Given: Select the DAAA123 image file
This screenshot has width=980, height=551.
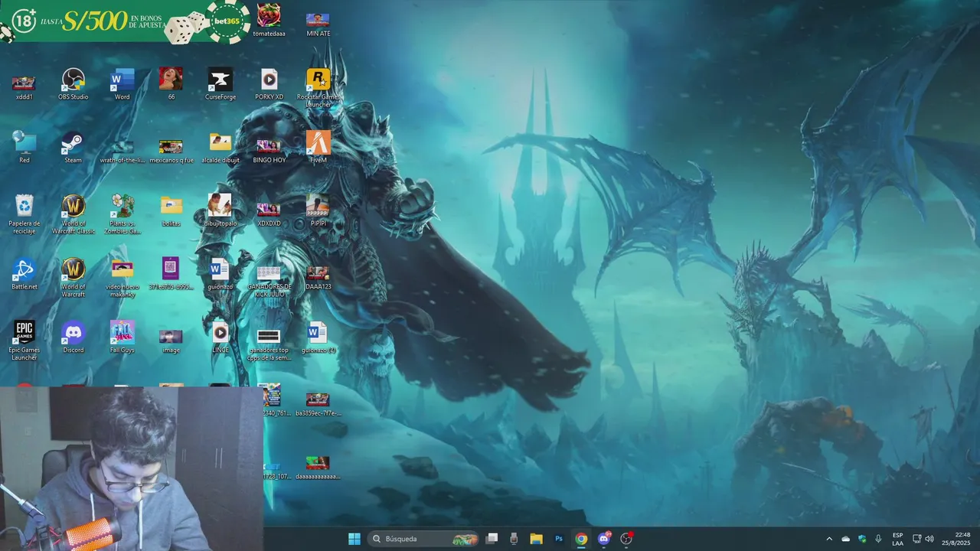Looking at the screenshot, I should point(318,278).
